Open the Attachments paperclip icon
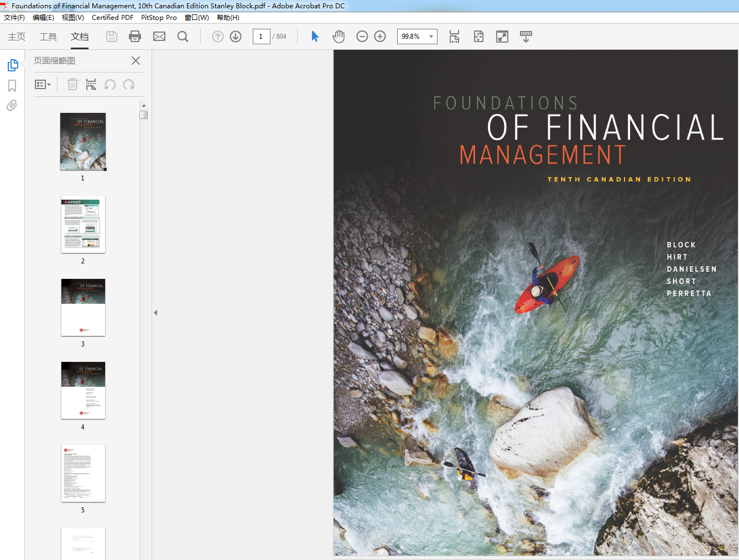 tap(12, 105)
